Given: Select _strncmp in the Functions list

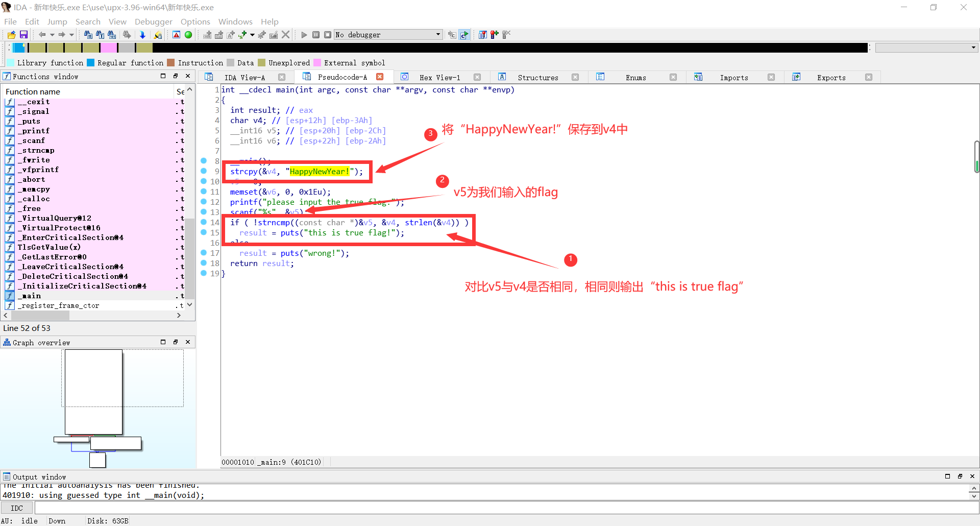Looking at the screenshot, I should (x=92, y=150).
